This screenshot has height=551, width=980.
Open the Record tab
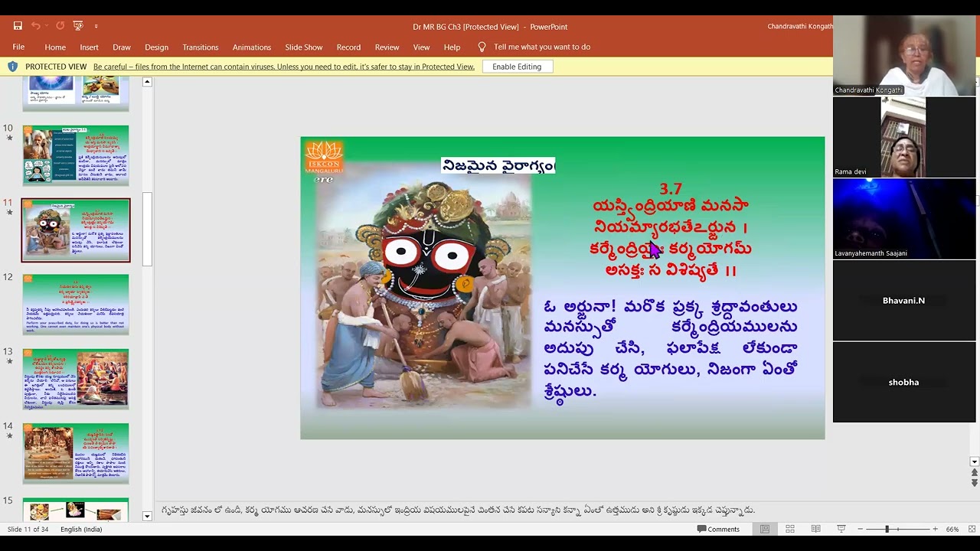pyautogui.click(x=348, y=47)
